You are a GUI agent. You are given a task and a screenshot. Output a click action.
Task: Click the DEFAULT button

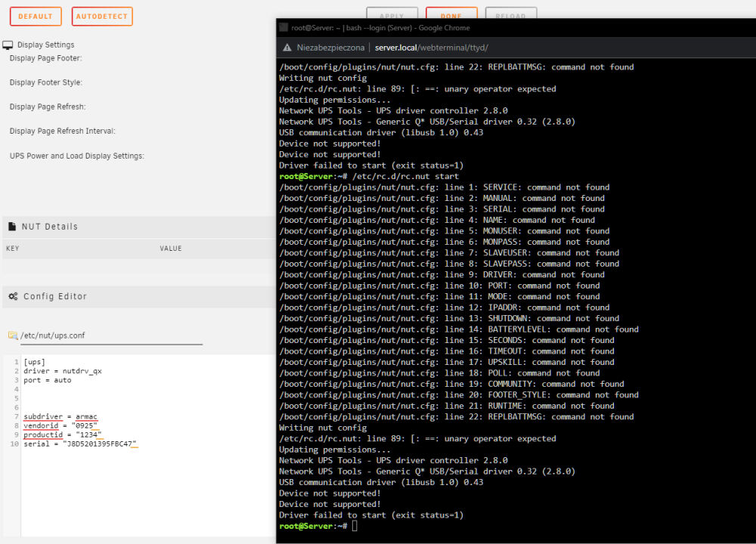coord(36,17)
